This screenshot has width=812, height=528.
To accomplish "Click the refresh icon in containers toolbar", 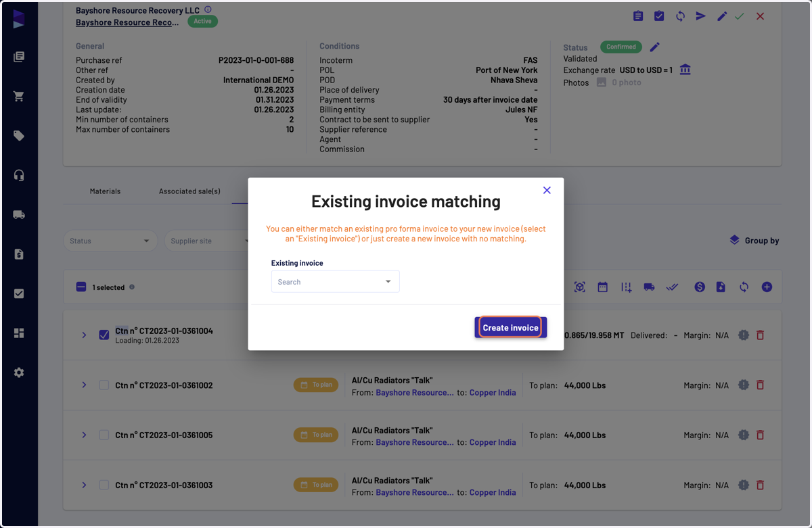I will point(744,287).
